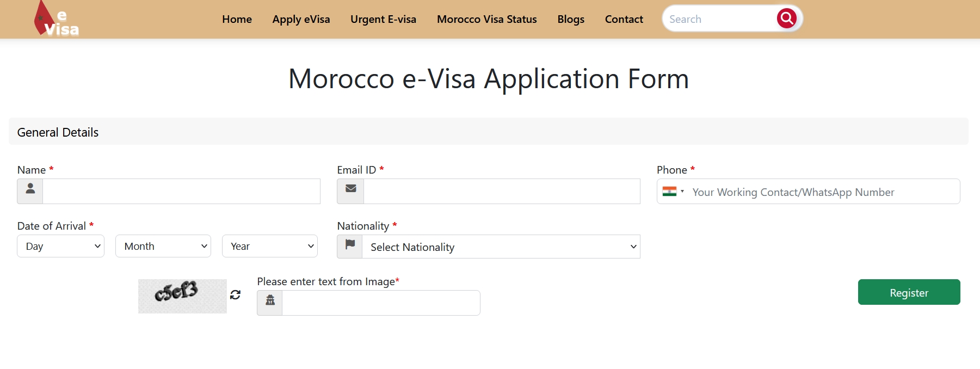Click the red search magnifier icon

point(786,19)
